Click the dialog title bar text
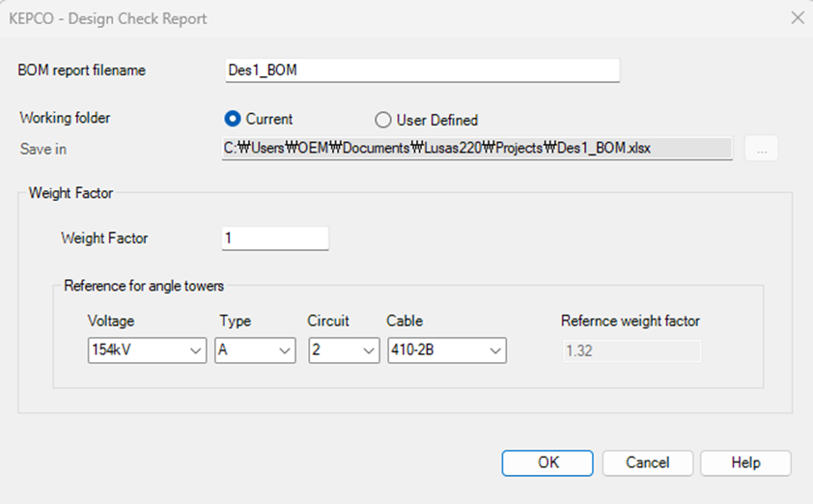Viewport: 813px width, 504px height. click(x=108, y=18)
